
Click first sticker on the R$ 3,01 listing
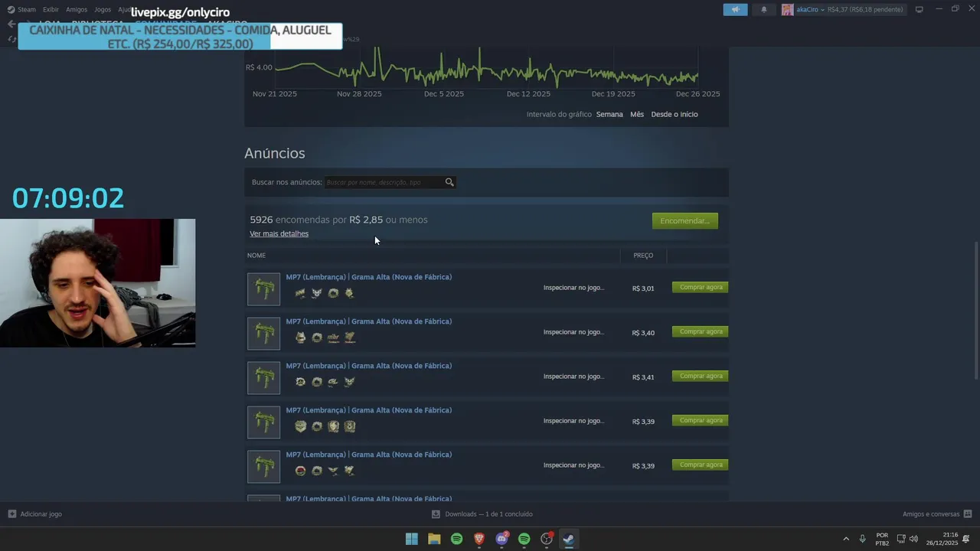point(300,293)
